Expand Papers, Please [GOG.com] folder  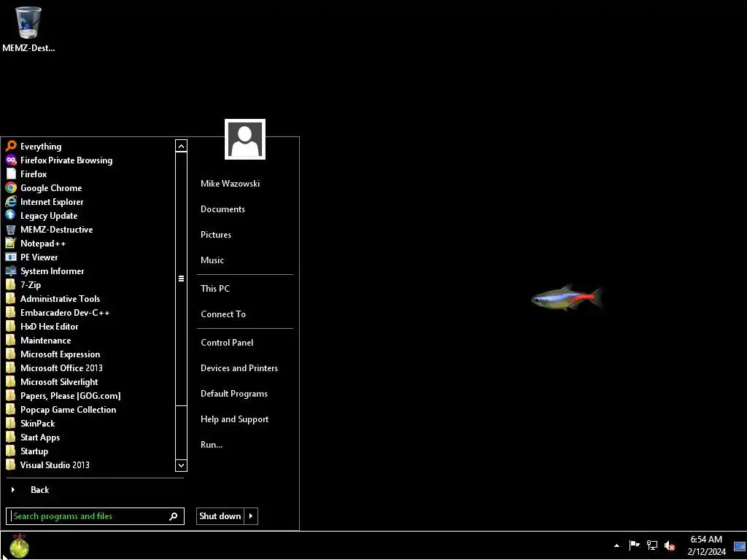coord(63,395)
